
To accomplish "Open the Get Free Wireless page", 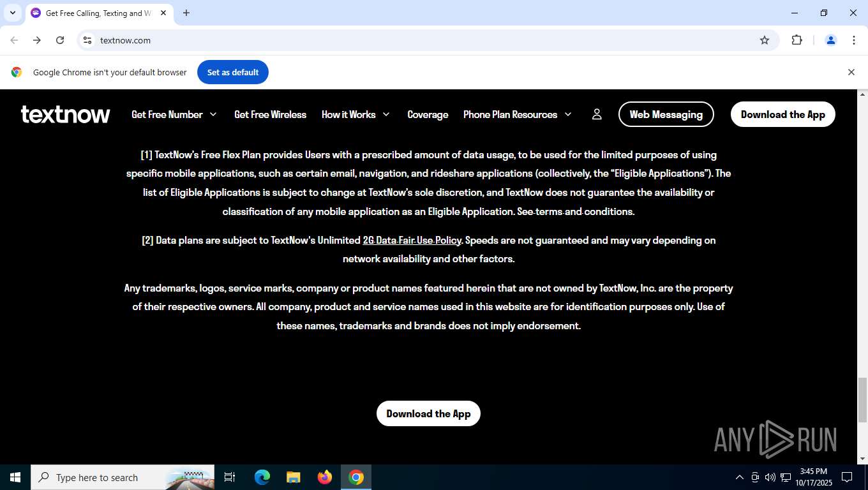I will click(270, 114).
